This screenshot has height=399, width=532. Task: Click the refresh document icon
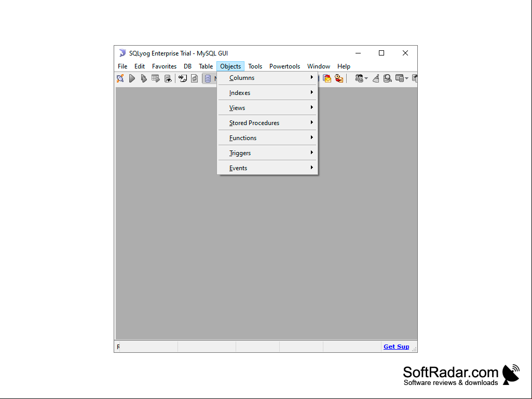click(x=195, y=78)
